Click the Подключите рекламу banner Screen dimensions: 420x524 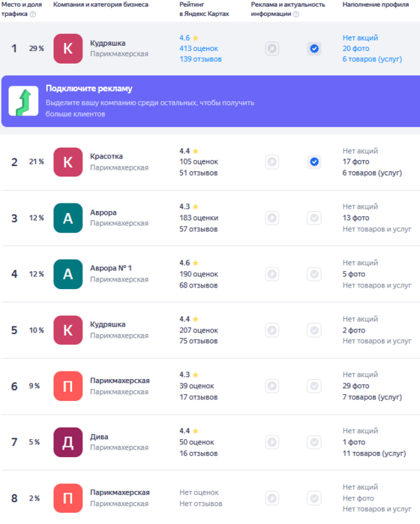click(211, 101)
